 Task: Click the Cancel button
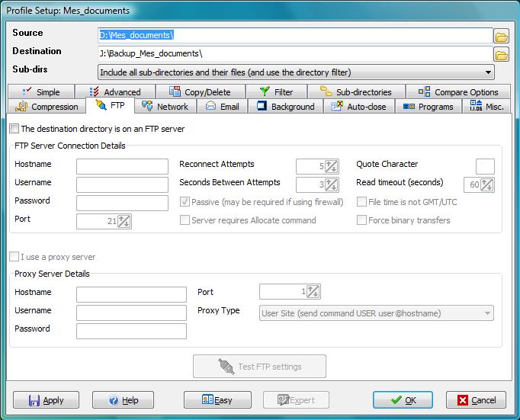click(x=476, y=400)
